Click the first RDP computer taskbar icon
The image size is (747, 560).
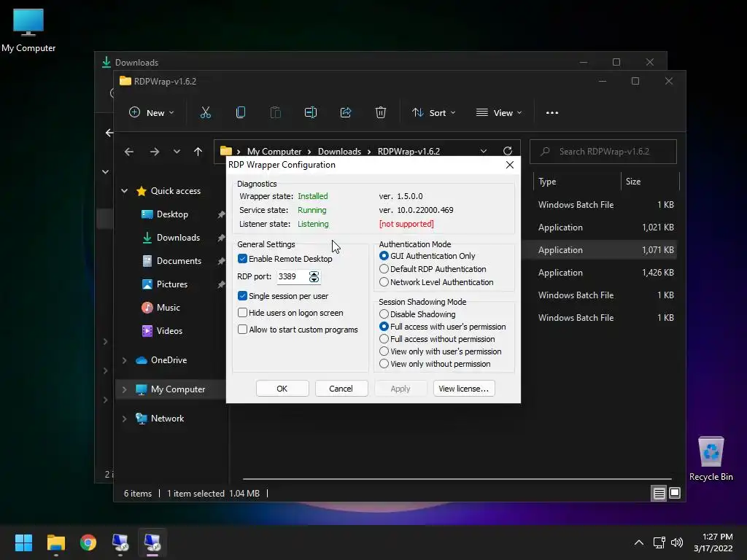pyautogui.click(x=120, y=542)
